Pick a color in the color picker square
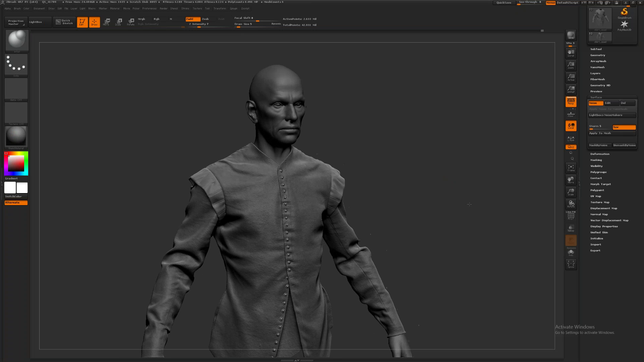The width and height of the screenshot is (644, 362). (16, 164)
